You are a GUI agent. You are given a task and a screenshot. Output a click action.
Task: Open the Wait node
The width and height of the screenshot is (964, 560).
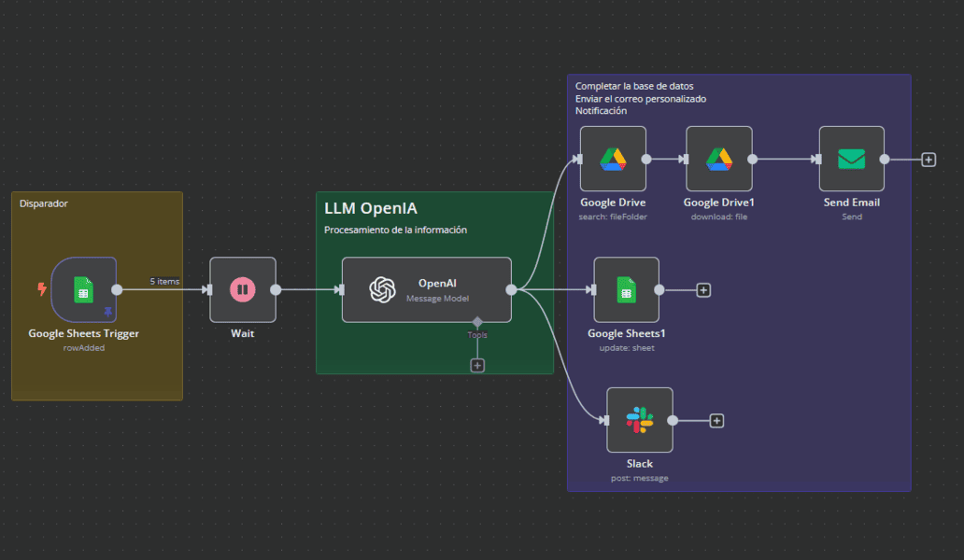[x=243, y=290]
